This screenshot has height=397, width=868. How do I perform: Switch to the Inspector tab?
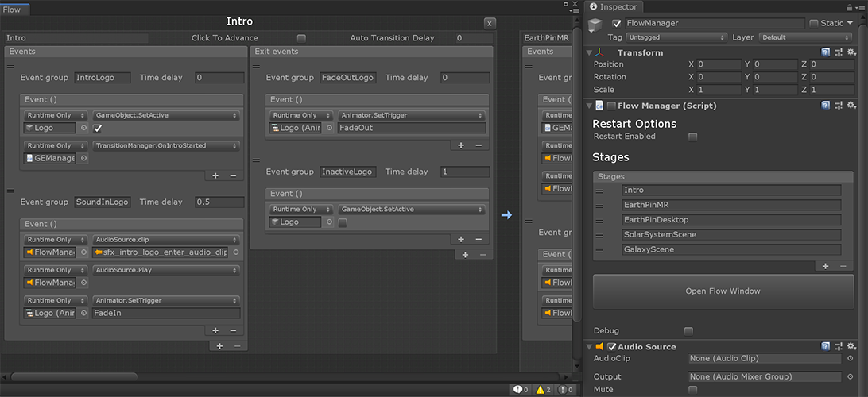[x=614, y=6]
